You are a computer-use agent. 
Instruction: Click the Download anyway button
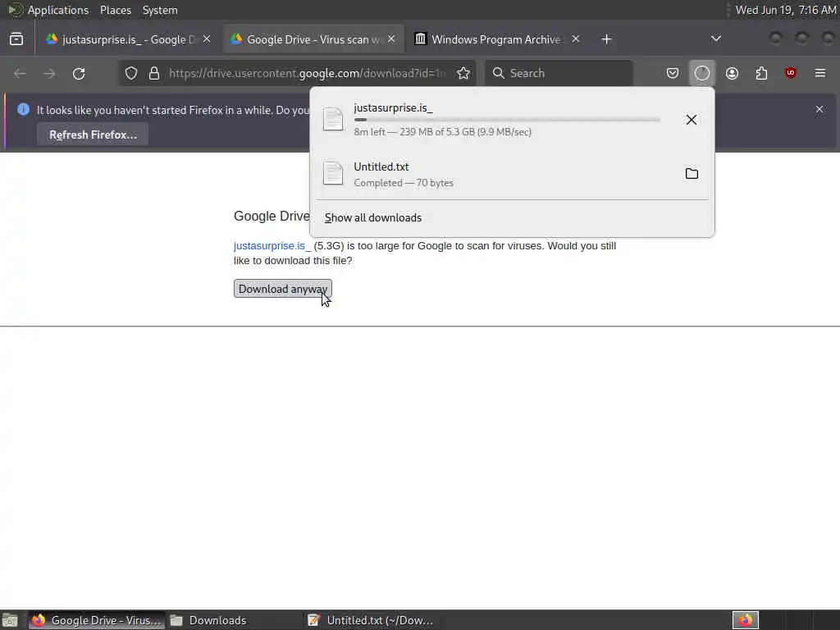tap(283, 289)
